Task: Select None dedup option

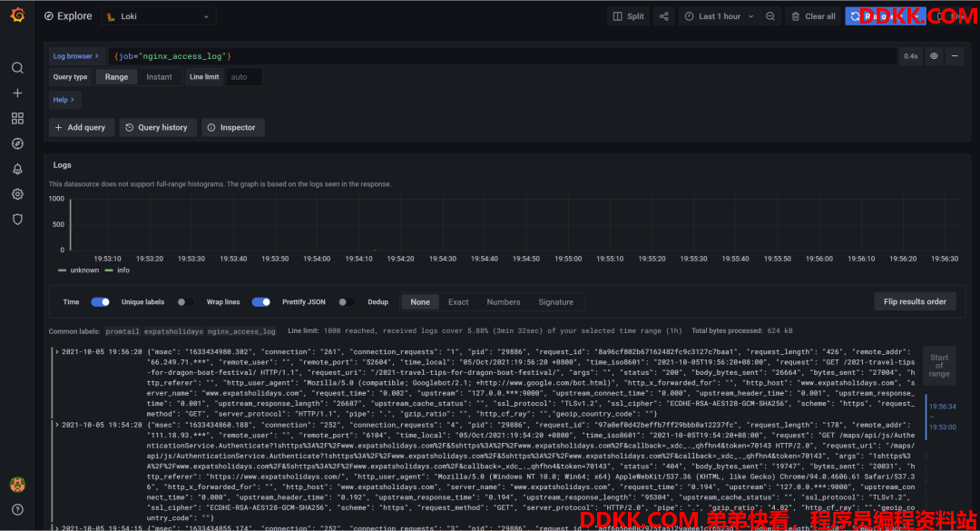Action: [x=420, y=302]
